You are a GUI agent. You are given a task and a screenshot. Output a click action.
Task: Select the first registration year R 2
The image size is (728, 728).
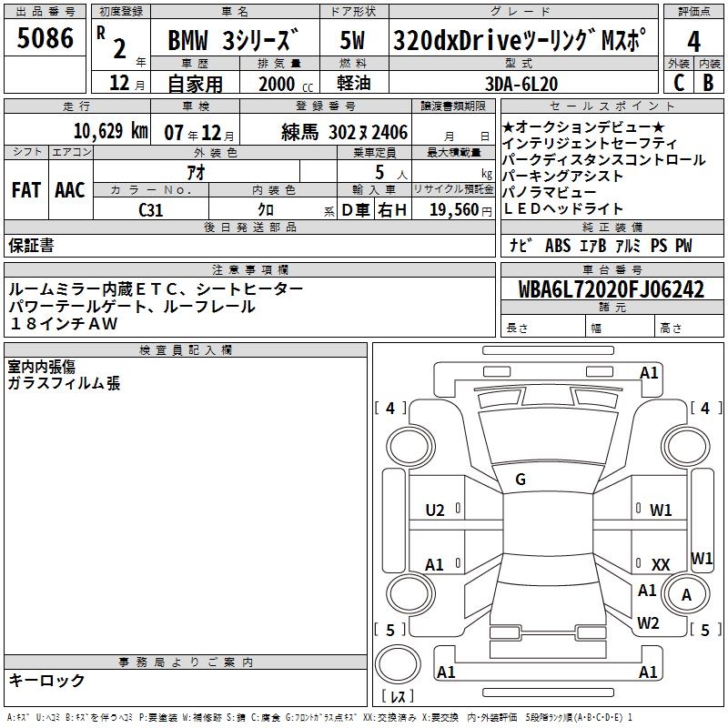[x=120, y=44]
